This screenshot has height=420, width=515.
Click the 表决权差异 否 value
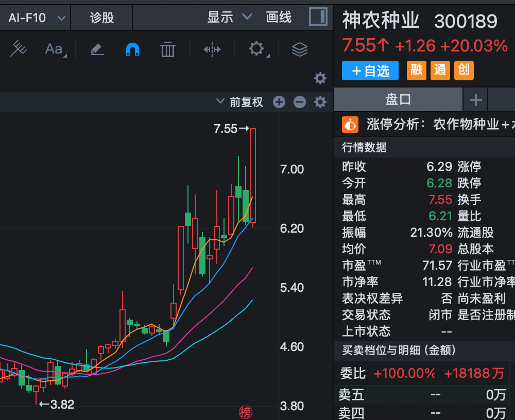(x=447, y=299)
